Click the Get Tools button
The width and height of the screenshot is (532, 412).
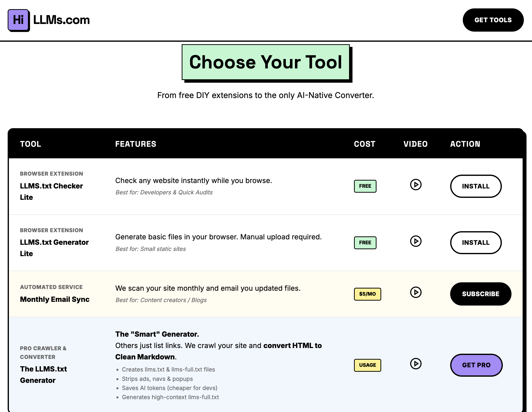pyautogui.click(x=493, y=20)
